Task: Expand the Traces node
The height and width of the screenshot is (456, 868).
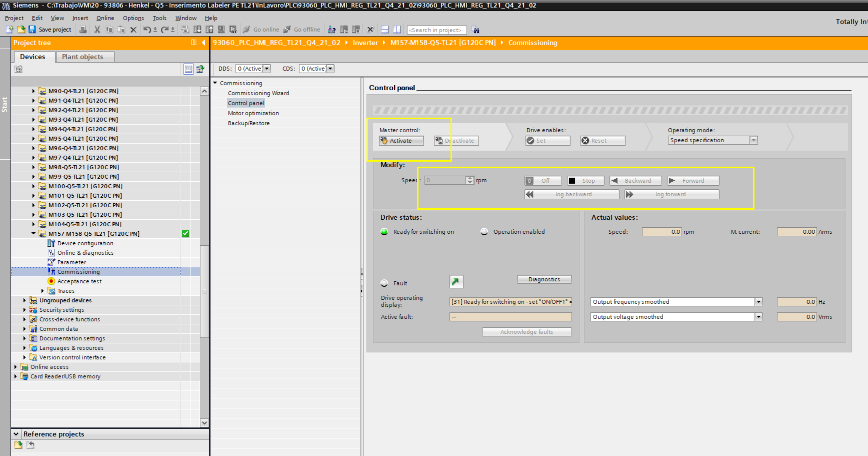Action: 42,291
